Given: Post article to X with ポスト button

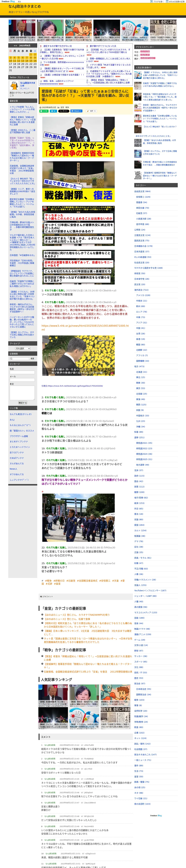Looking at the screenshot, I should click(x=63, y=111).
